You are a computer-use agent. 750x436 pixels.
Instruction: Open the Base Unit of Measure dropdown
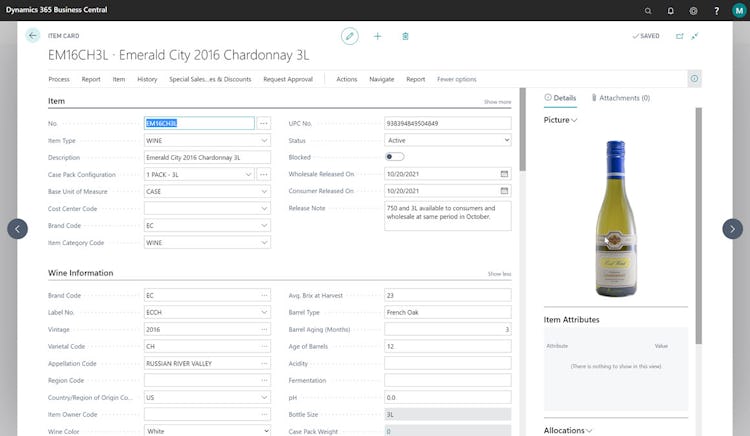[x=264, y=191]
